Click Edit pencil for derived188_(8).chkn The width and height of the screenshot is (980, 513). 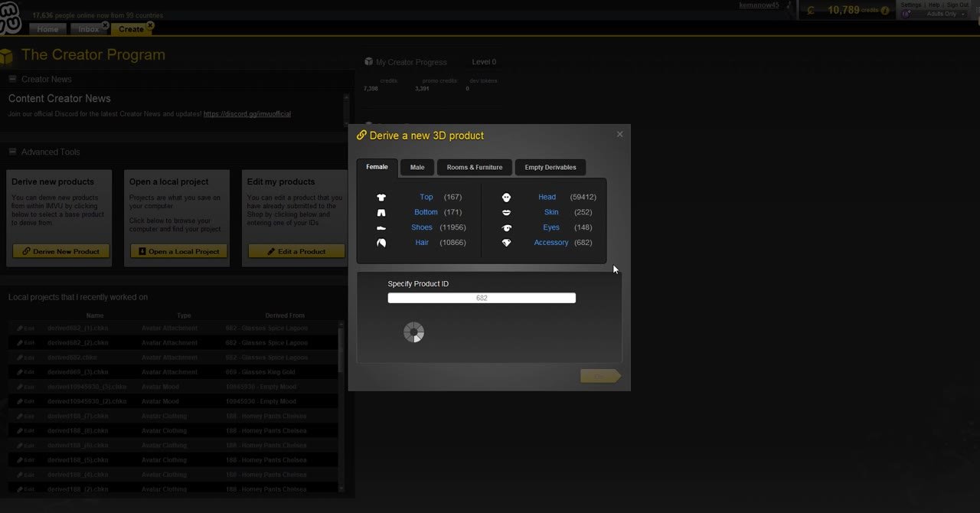pyautogui.click(x=26, y=431)
